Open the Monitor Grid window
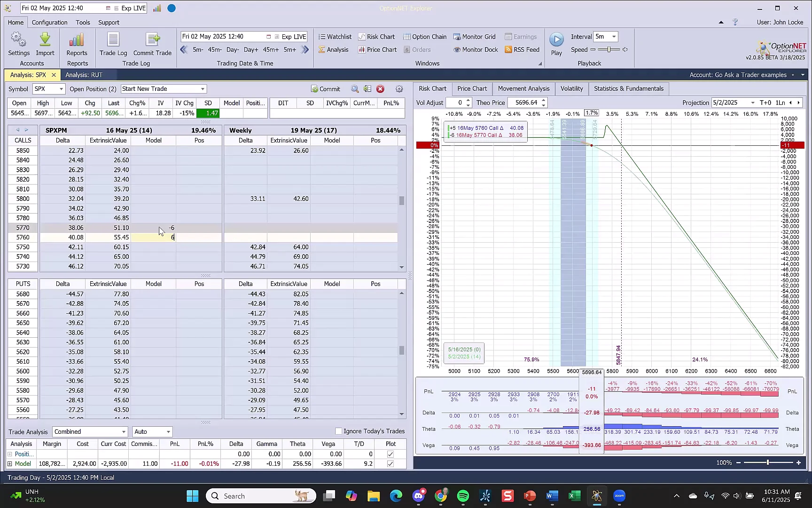Viewport: 812px width, 508px height. tap(475, 37)
